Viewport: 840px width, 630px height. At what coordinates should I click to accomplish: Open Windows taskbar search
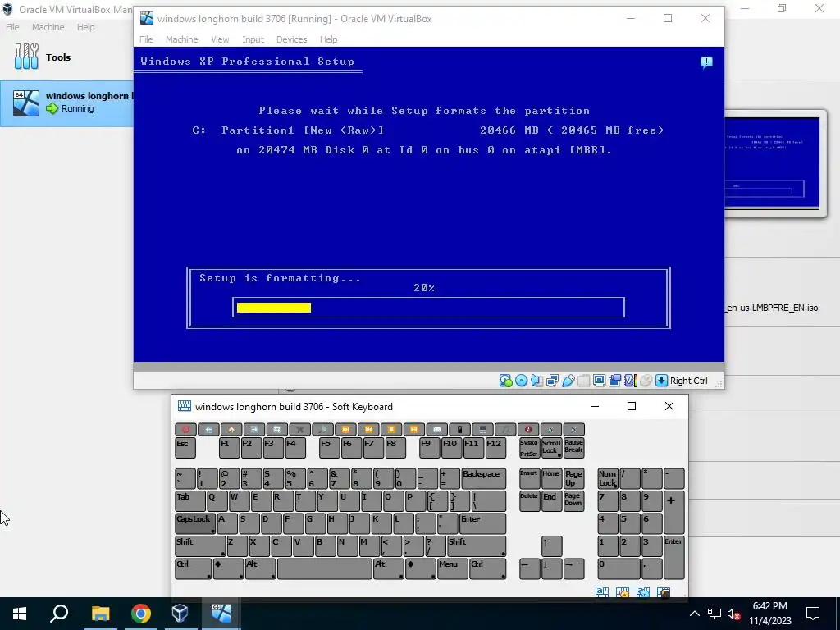59,614
